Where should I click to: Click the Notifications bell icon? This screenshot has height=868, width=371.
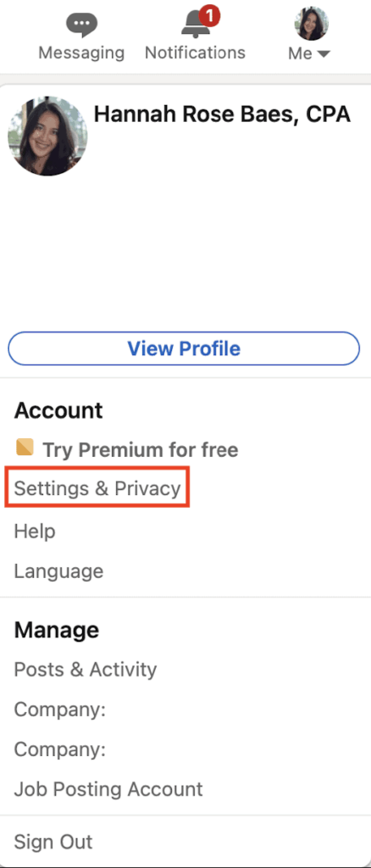197,25
